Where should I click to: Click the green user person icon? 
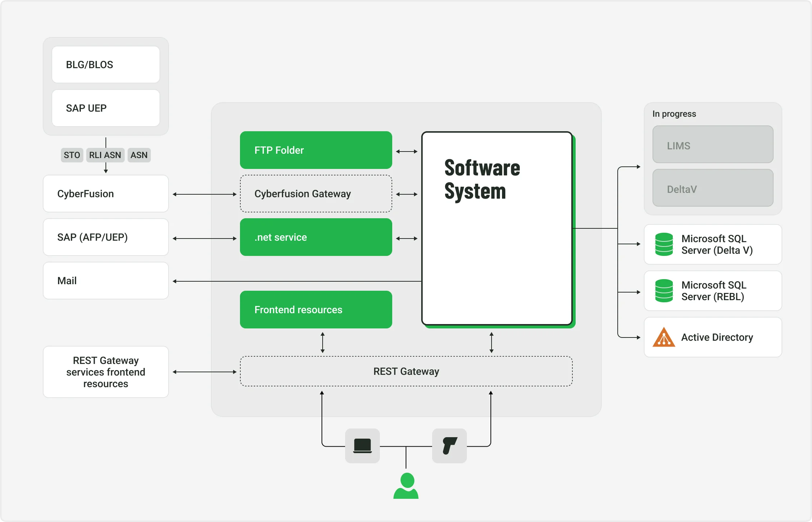point(406,486)
